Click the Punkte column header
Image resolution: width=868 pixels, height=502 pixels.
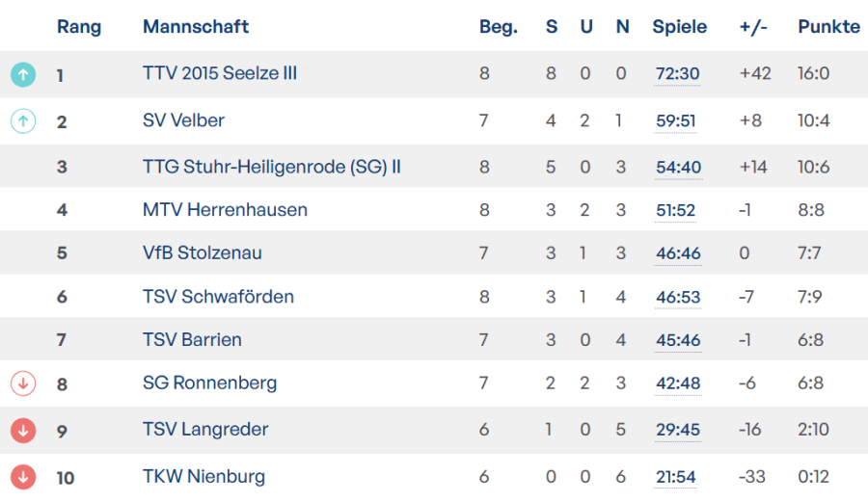point(828,27)
